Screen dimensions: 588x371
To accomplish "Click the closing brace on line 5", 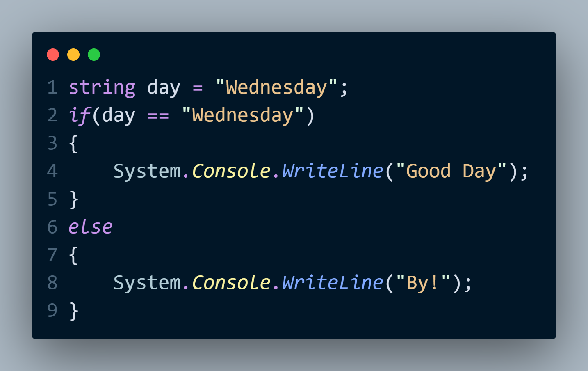I will 74,199.
